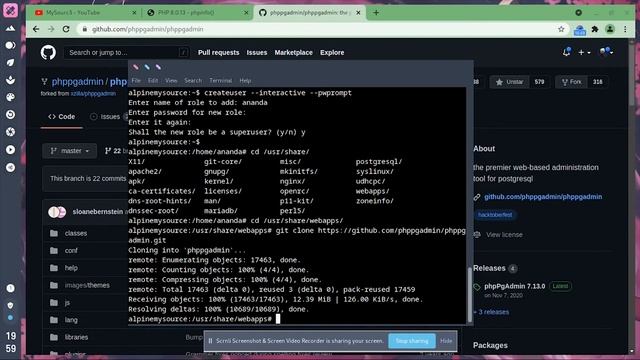Open Pull requests in GitHub header
Screen dimensions: 640x360
218,52
